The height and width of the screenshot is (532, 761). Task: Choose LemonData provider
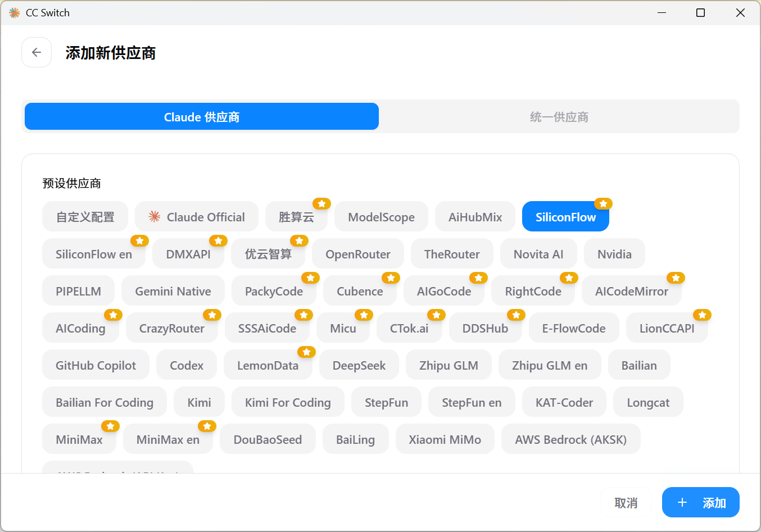click(268, 365)
